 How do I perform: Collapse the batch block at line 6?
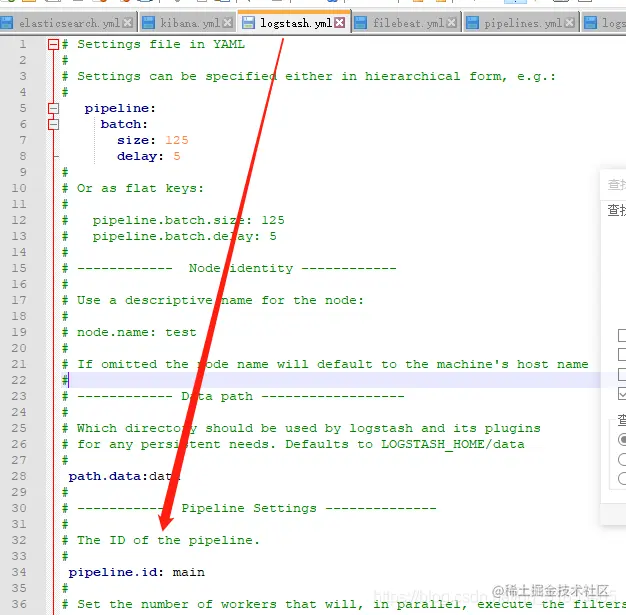(53, 124)
